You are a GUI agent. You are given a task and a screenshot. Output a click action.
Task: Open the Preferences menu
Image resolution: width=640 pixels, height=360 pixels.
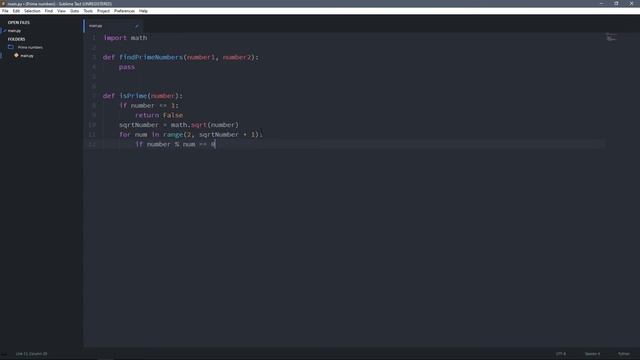click(x=124, y=11)
